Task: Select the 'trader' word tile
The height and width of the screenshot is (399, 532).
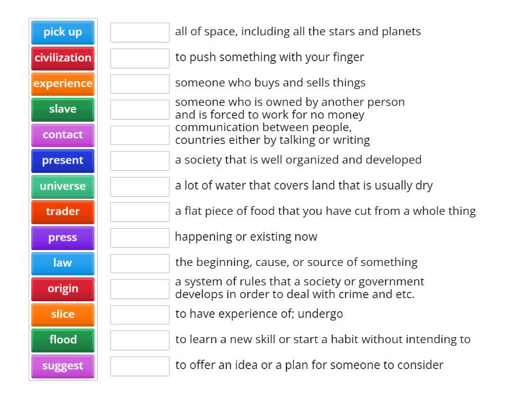Action: click(63, 211)
